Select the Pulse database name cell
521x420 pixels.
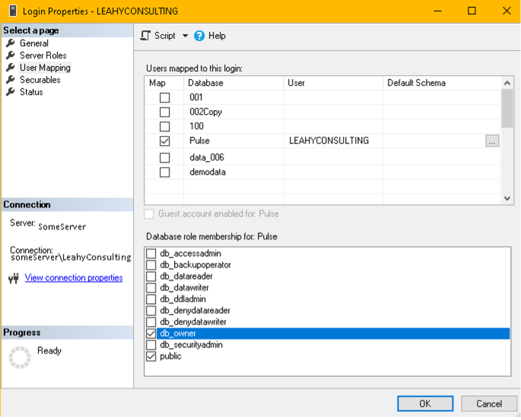coord(234,141)
